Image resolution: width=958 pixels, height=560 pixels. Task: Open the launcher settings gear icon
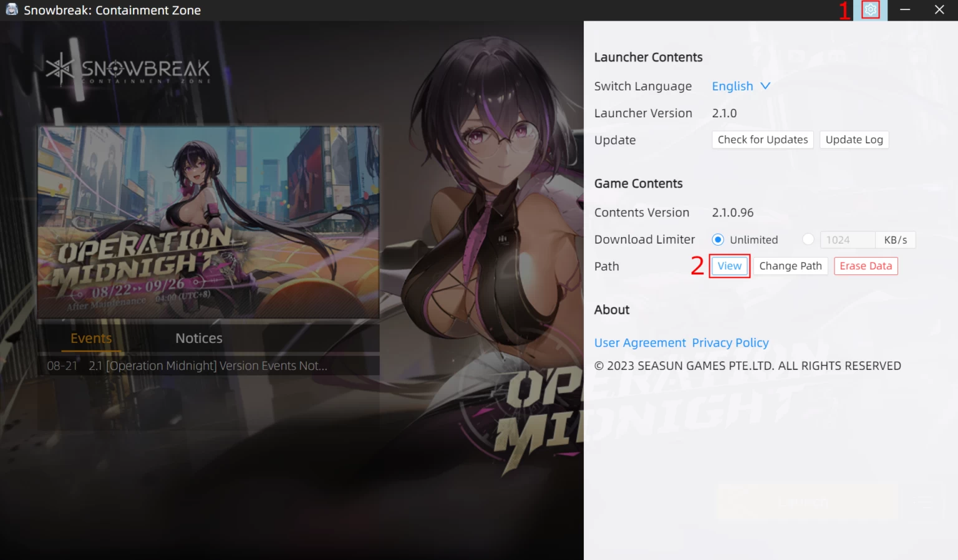870,10
